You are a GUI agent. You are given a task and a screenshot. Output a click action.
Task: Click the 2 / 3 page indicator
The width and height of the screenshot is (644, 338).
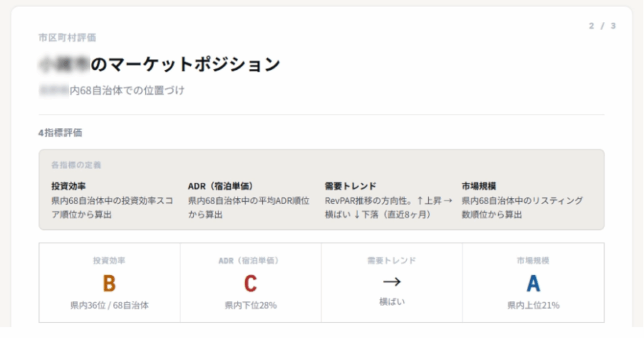(x=602, y=26)
